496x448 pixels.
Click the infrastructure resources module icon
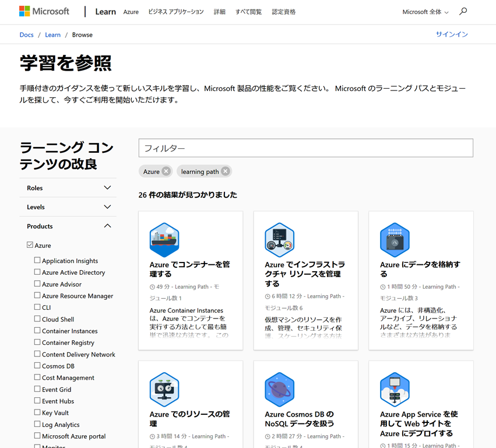click(x=279, y=240)
